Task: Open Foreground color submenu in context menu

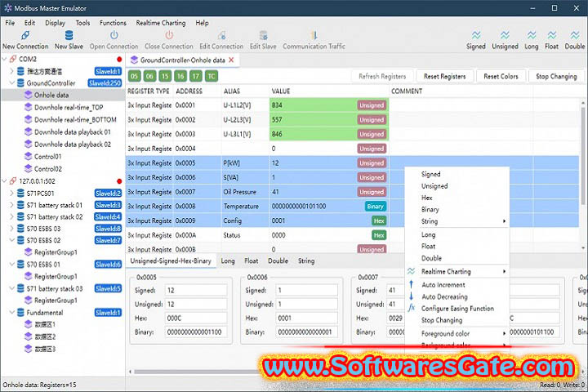Action: pyautogui.click(x=457, y=333)
